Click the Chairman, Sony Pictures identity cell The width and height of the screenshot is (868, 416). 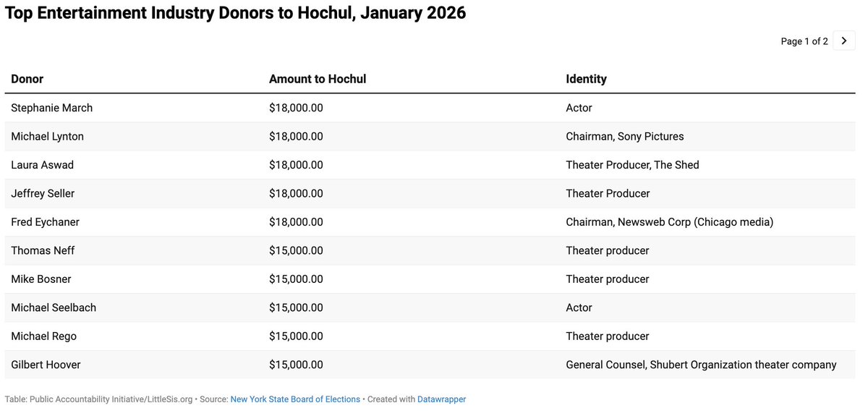coord(624,136)
